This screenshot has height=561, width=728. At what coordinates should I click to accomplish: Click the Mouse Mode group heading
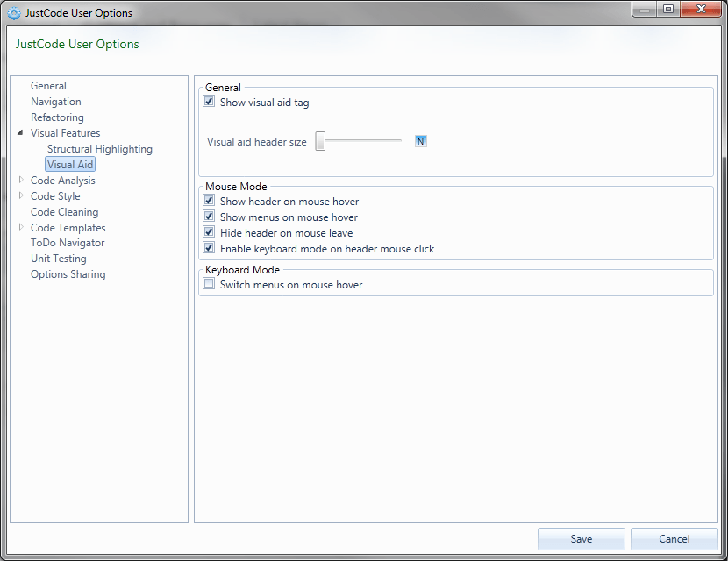(x=236, y=187)
